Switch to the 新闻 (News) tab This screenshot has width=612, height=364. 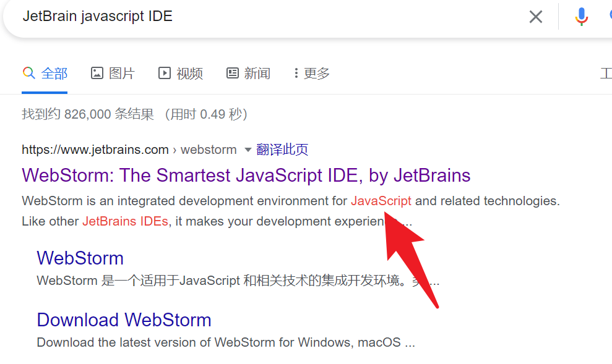[x=248, y=74]
